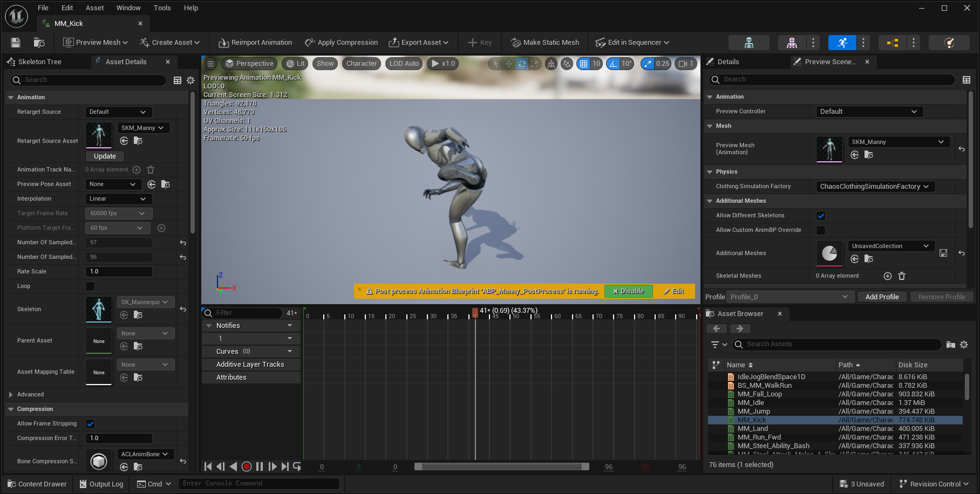
Task: Start recording with the red record button
Action: pos(246,466)
